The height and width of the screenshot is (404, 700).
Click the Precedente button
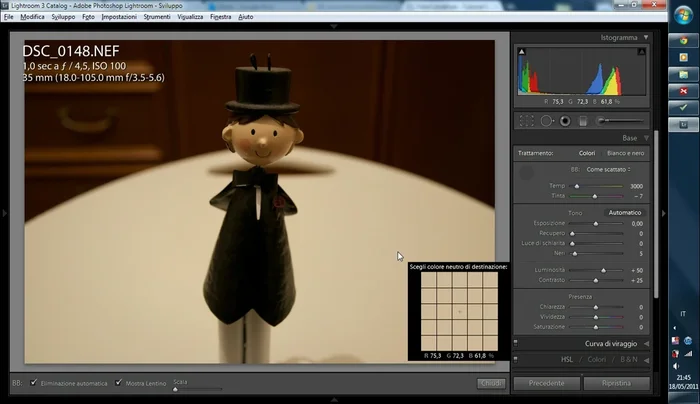tap(546, 383)
